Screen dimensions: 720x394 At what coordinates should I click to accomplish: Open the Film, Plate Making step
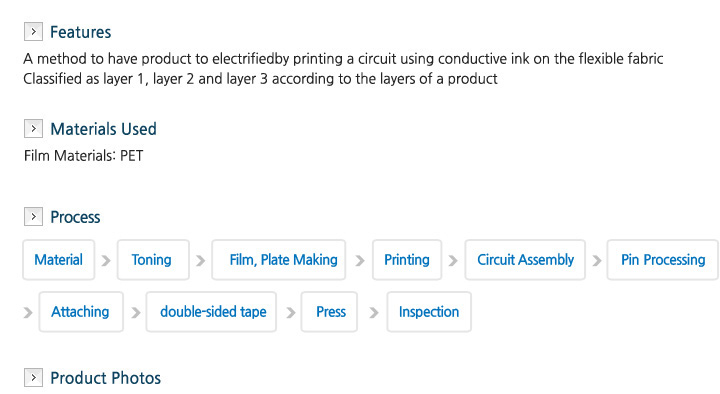tap(279, 260)
